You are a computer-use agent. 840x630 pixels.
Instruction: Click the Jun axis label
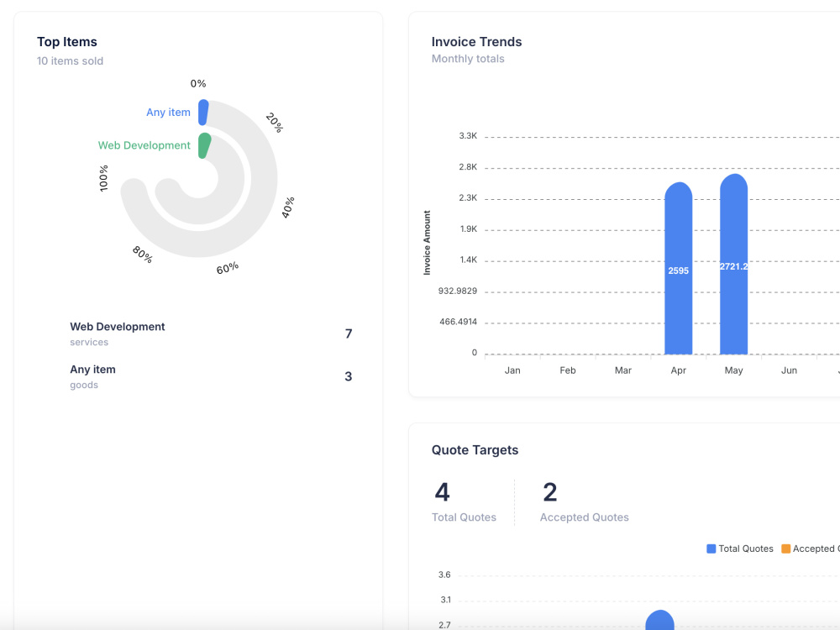tap(789, 370)
